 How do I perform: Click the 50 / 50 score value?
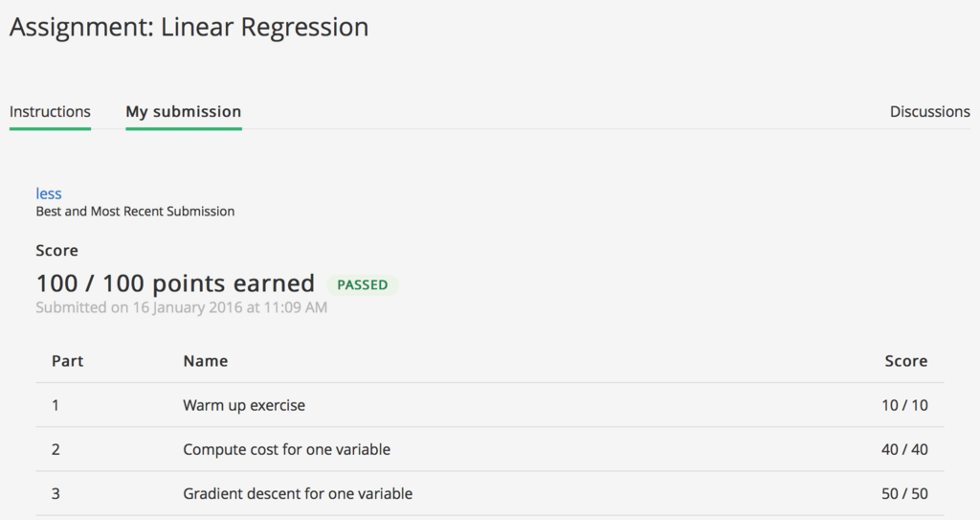[x=905, y=494]
